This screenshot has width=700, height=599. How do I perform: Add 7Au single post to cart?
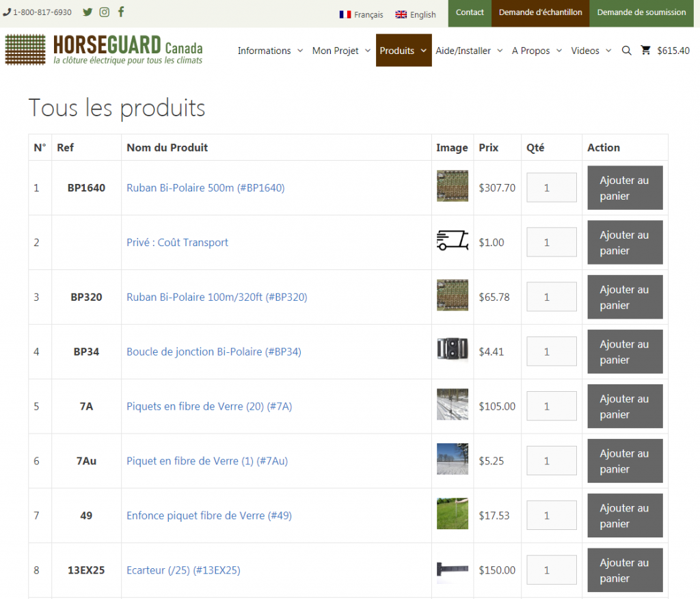point(625,460)
